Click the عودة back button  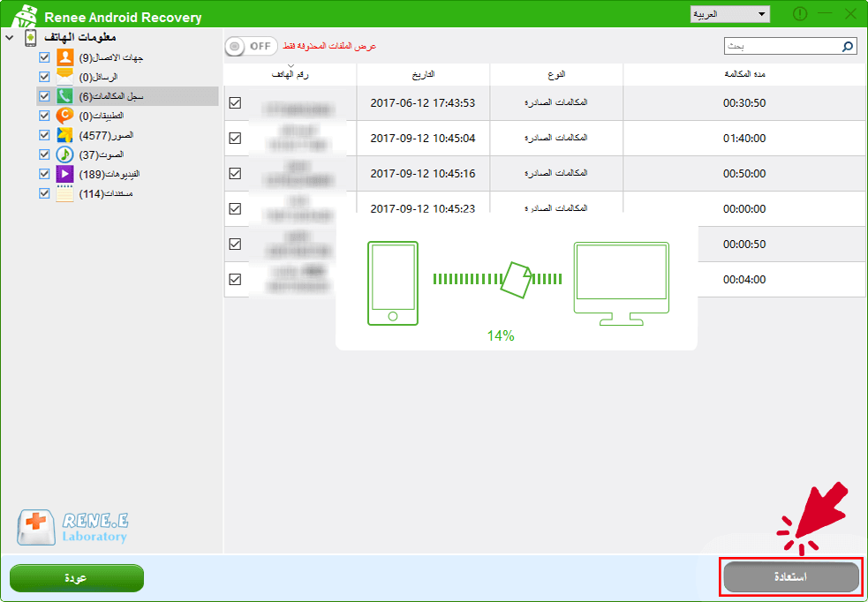point(77,578)
